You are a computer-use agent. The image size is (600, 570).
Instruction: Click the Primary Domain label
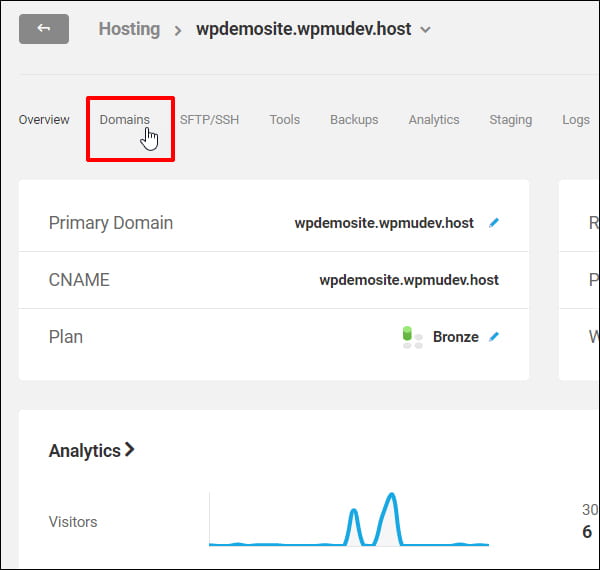click(111, 223)
